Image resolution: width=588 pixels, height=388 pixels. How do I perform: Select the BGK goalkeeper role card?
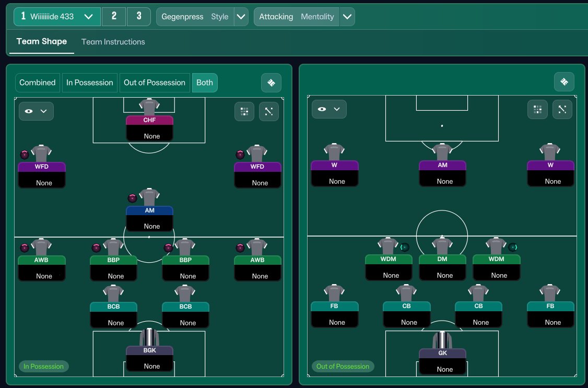click(150, 358)
